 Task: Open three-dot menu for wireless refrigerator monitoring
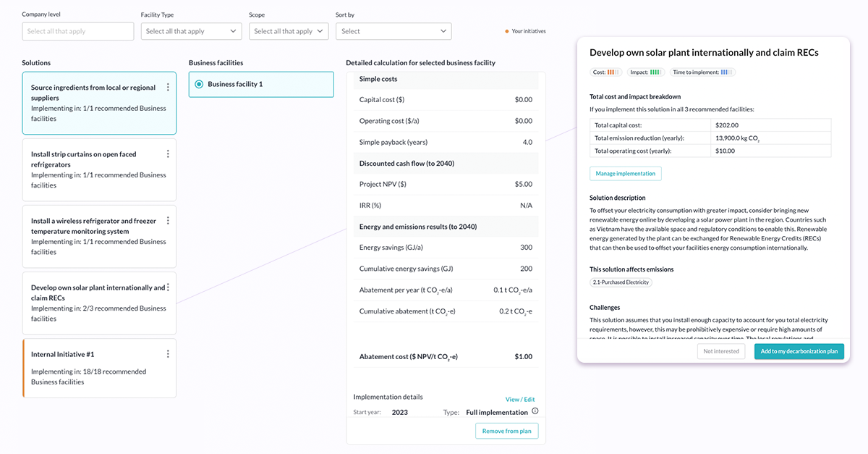[168, 221]
